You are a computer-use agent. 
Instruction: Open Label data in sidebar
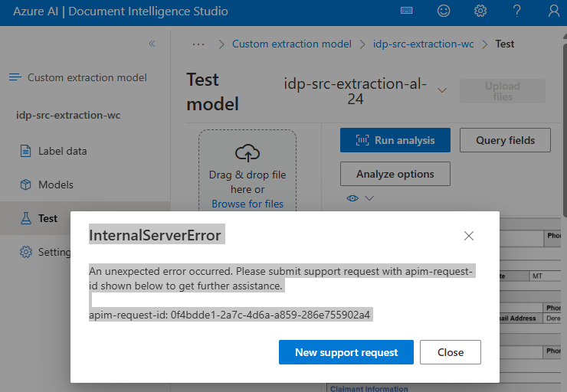click(x=85, y=151)
